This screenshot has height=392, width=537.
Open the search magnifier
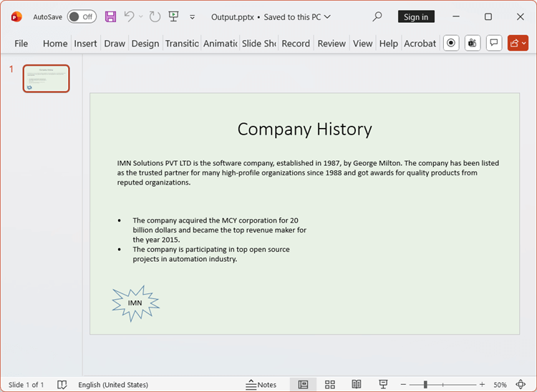[x=377, y=16]
